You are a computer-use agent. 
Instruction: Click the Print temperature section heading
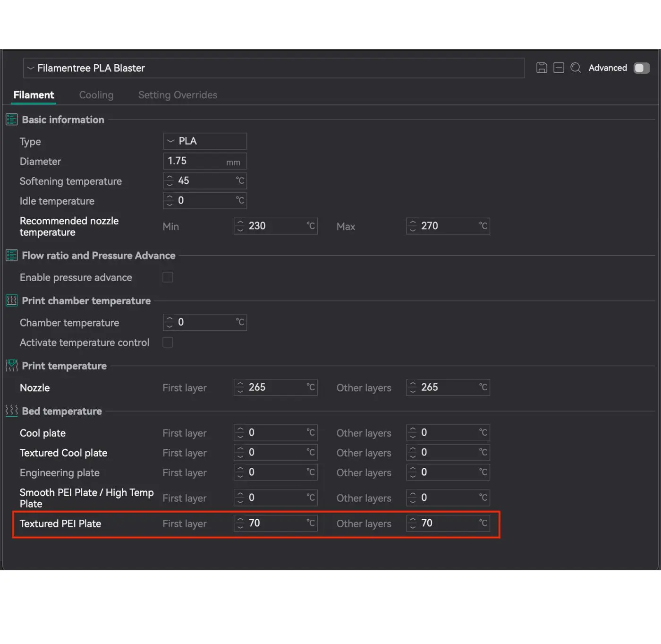click(x=64, y=366)
